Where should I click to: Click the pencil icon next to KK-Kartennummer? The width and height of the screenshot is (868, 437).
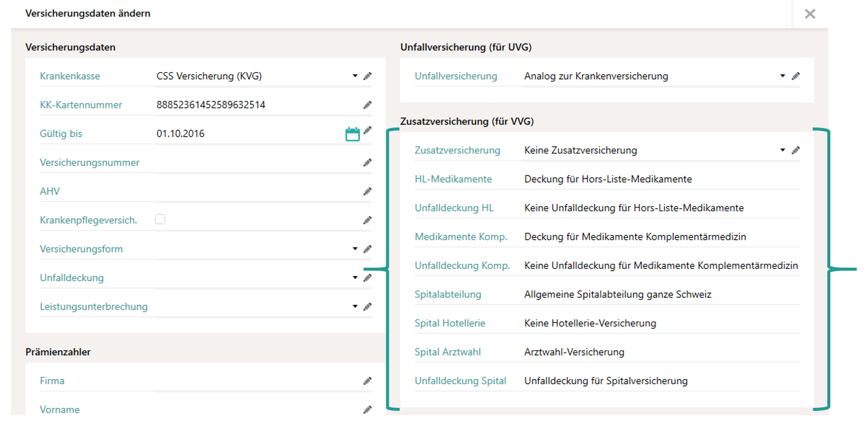point(367,104)
